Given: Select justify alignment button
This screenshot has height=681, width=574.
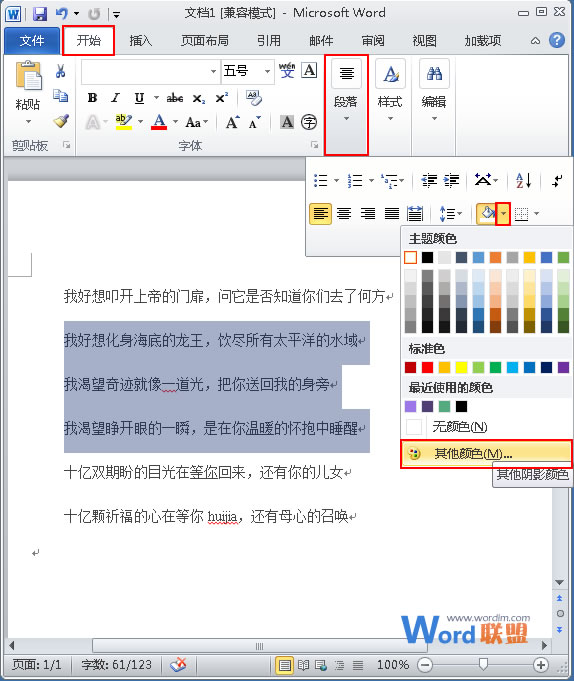Looking at the screenshot, I should [x=392, y=213].
